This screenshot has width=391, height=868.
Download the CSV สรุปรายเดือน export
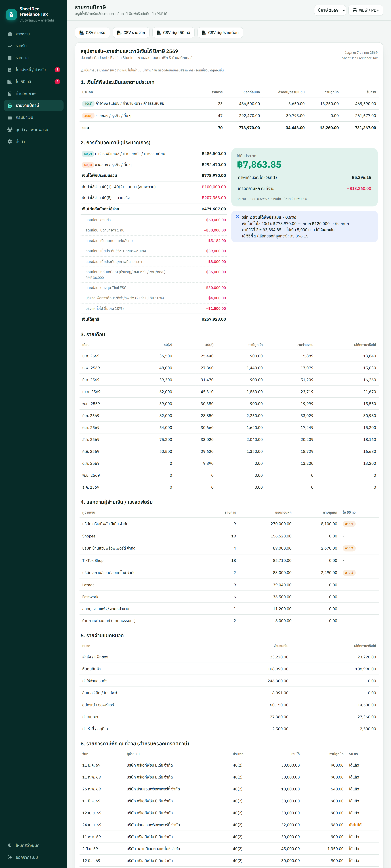click(220, 33)
